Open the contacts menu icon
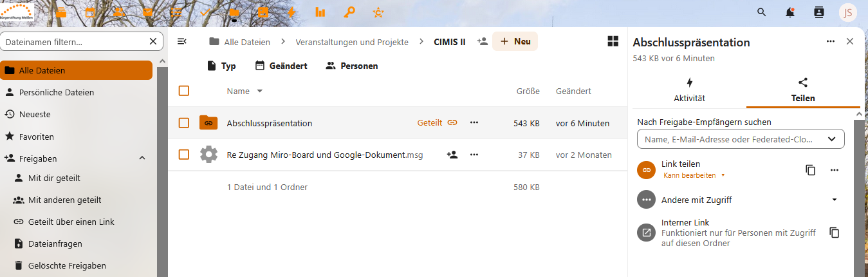This screenshot has width=868, height=277. (x=818, y=12)
